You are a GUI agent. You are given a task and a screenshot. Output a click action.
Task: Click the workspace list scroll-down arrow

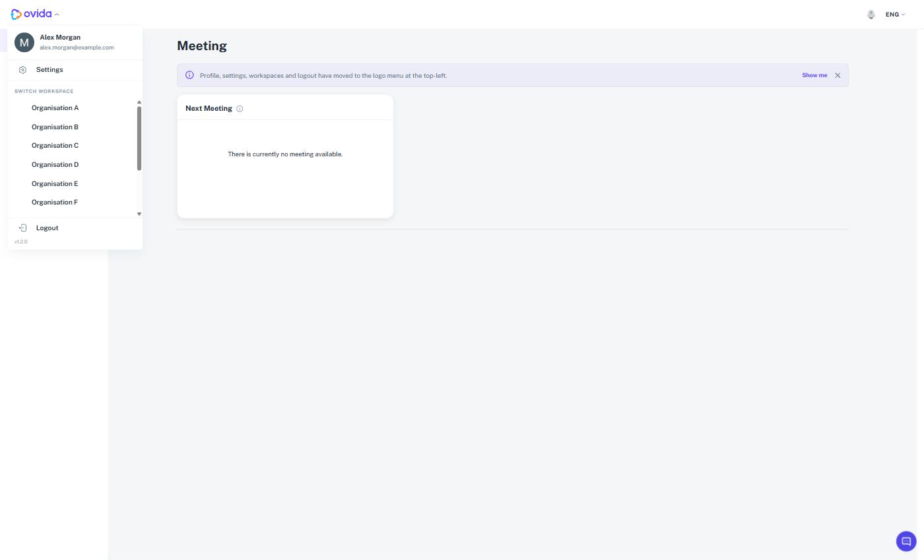pyautogui.click(x=139, y=214)
